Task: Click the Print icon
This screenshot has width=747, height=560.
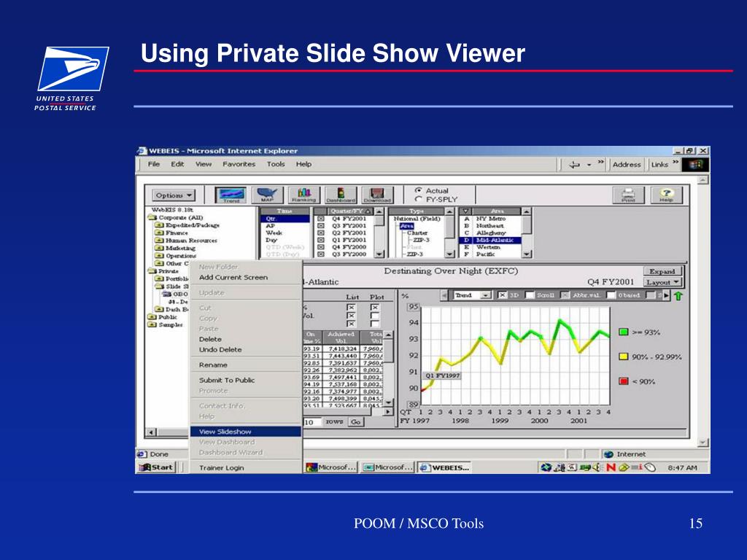Action: [x=628, y=195]
